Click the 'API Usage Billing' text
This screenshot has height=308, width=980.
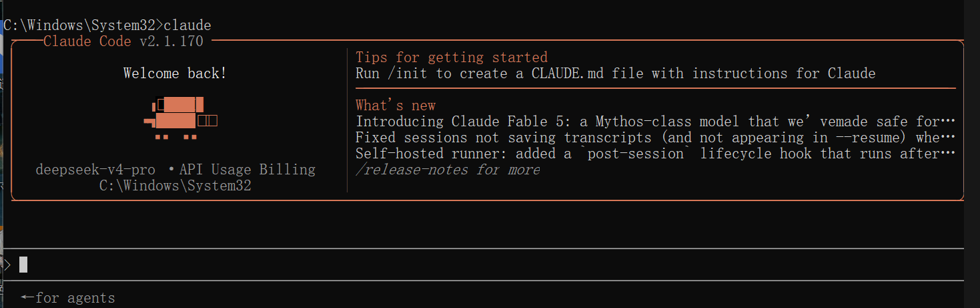(x=248, y=170)
